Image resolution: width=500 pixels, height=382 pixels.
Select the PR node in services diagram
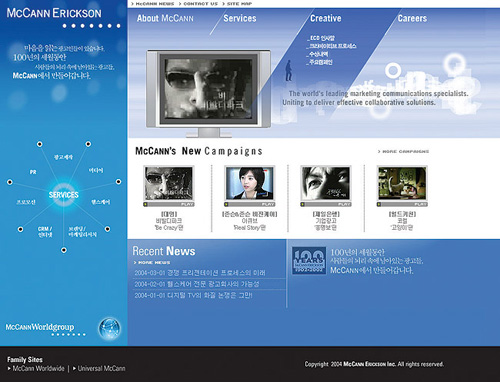tap(33, 172)
